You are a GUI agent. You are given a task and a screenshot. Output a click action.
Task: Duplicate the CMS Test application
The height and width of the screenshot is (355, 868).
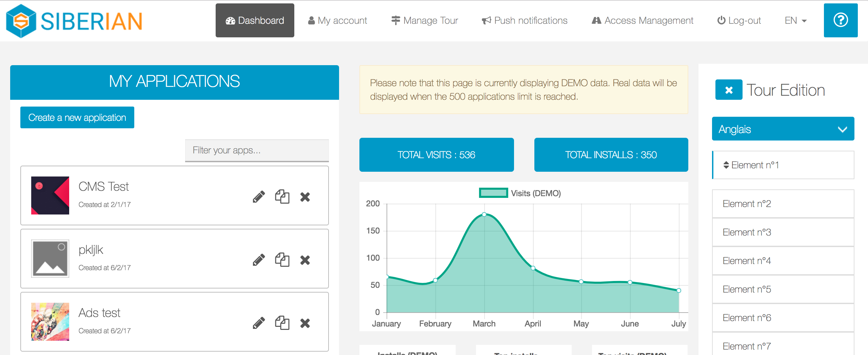[282, 197]
